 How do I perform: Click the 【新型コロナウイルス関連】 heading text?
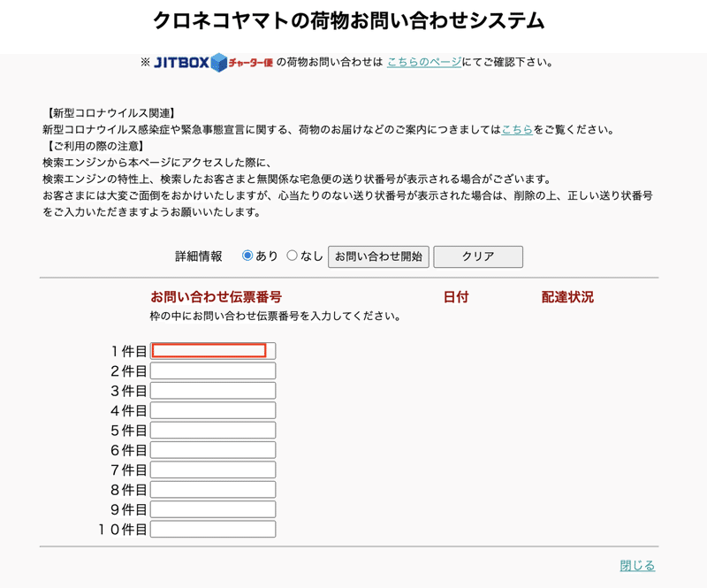(x=110, y=113)
